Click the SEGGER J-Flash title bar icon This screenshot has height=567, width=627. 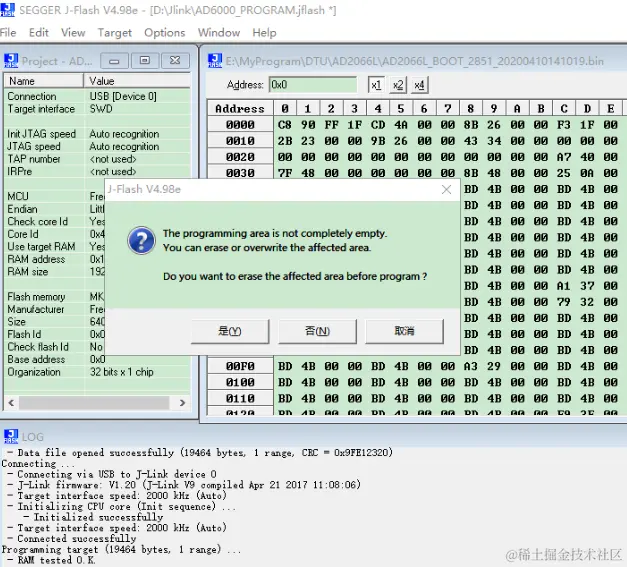click(7, 10)
